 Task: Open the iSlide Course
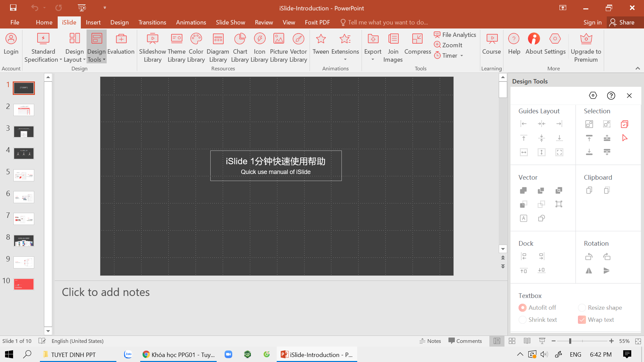pyautogui.click(x=491, y=44)
